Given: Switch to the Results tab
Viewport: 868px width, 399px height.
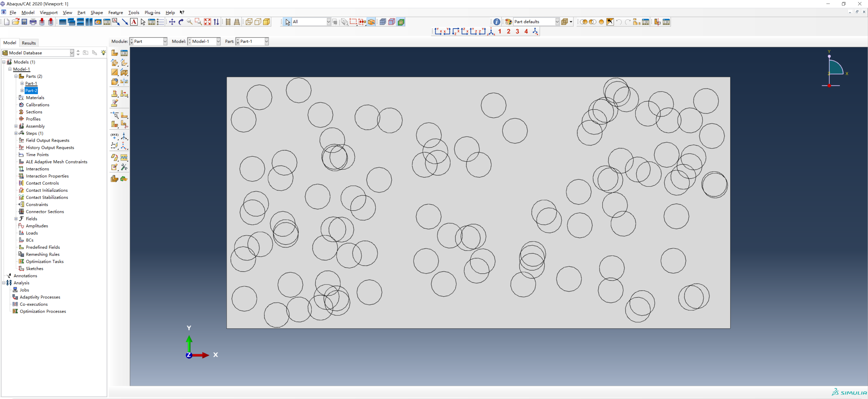Looking at the screenshot, I should (x=29, y=43).
